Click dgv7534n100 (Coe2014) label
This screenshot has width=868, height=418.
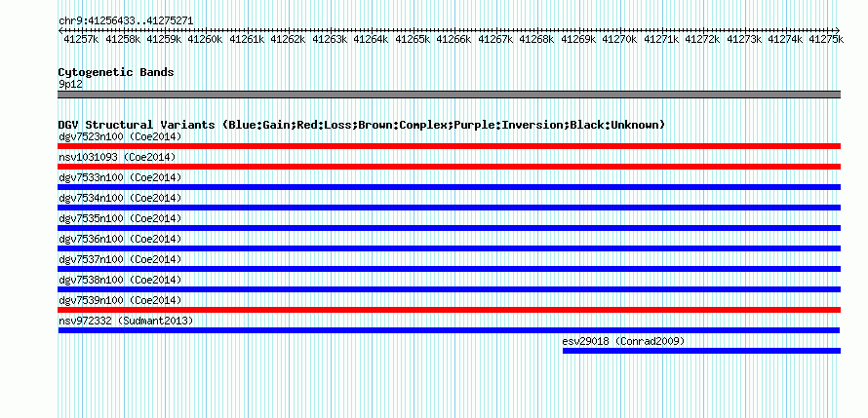[120, 198]
